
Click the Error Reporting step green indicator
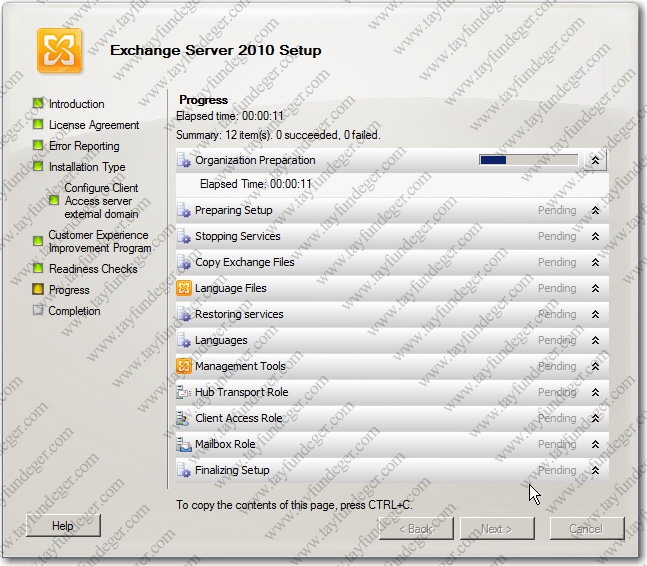(38, 145)
